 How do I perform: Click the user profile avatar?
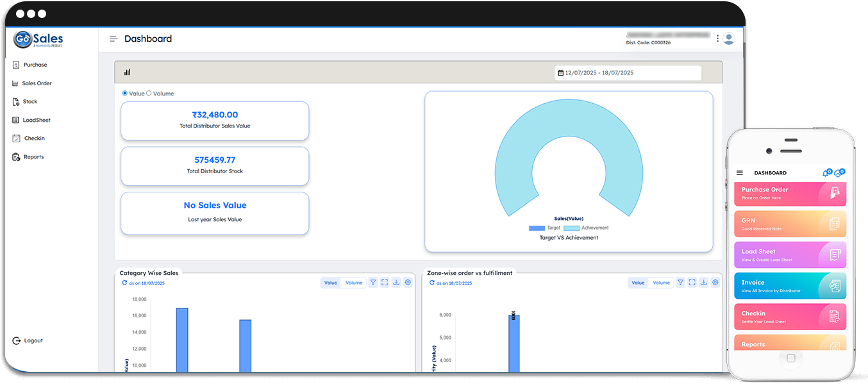click(729, 38)
